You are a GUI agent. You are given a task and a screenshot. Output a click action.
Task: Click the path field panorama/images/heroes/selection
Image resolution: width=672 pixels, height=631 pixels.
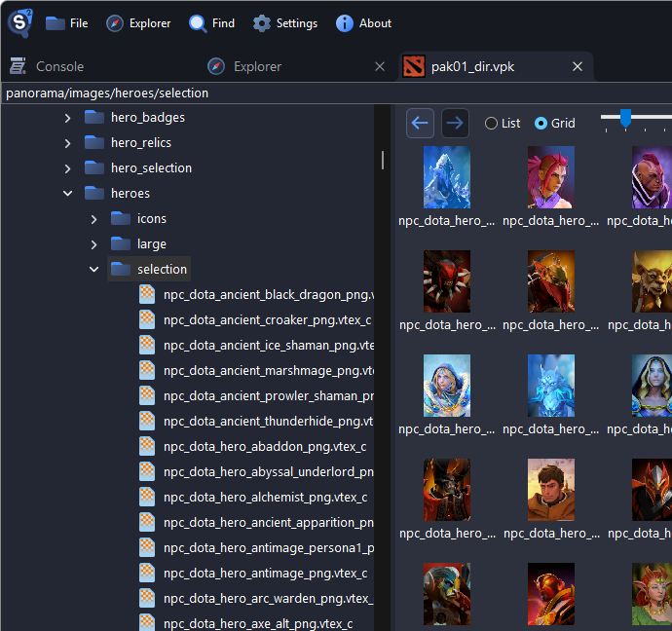pos(336,93)
